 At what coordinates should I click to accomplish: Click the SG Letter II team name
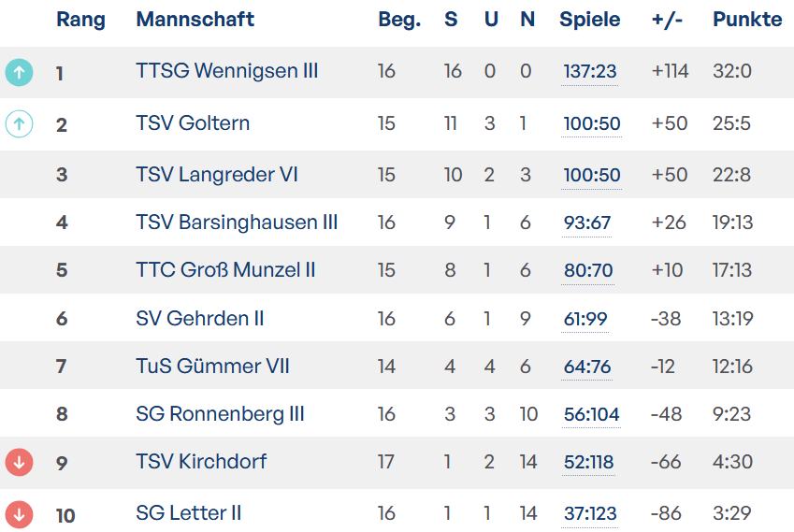point(189,513)
